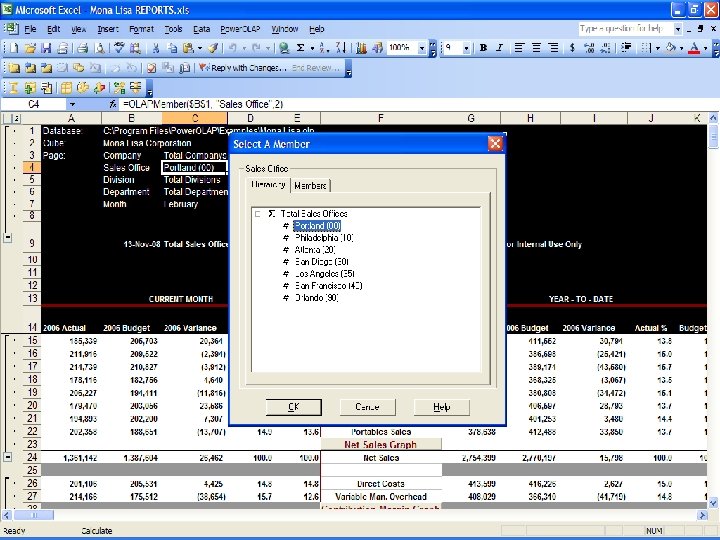Open Print Preview
Screen dimensions: 720x540
click(x=99, y=48)
